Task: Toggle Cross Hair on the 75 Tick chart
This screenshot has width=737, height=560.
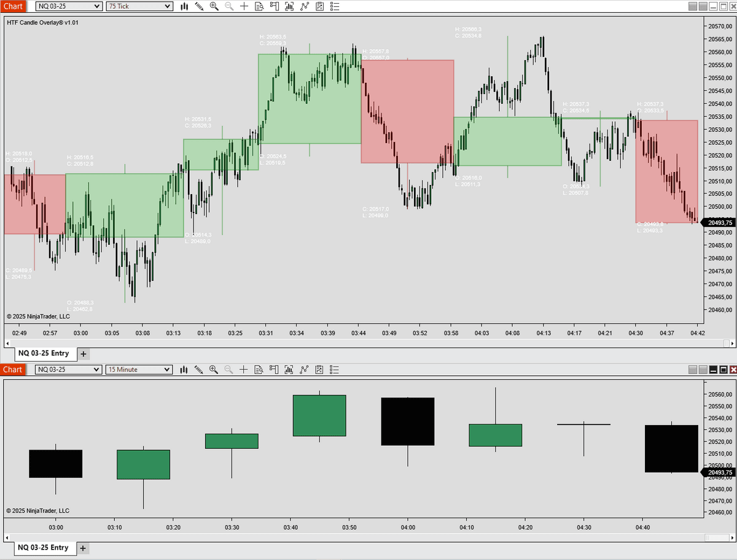Action: 244,6
